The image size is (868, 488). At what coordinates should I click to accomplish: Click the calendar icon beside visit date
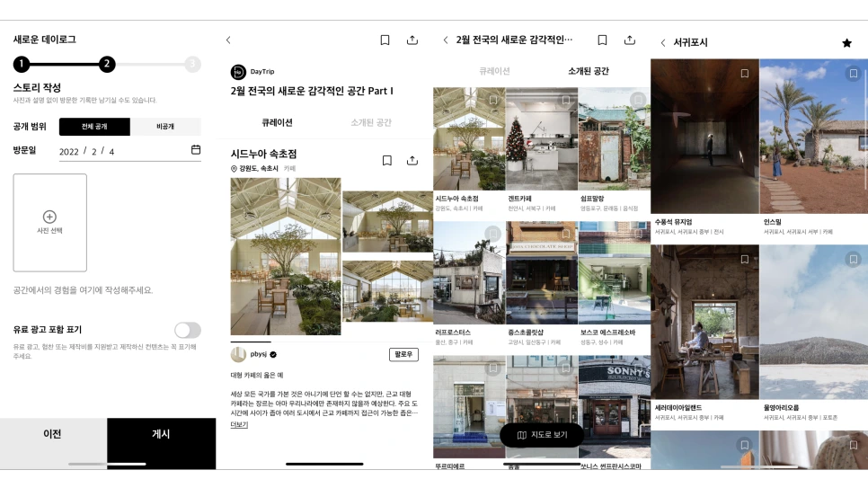195,149
